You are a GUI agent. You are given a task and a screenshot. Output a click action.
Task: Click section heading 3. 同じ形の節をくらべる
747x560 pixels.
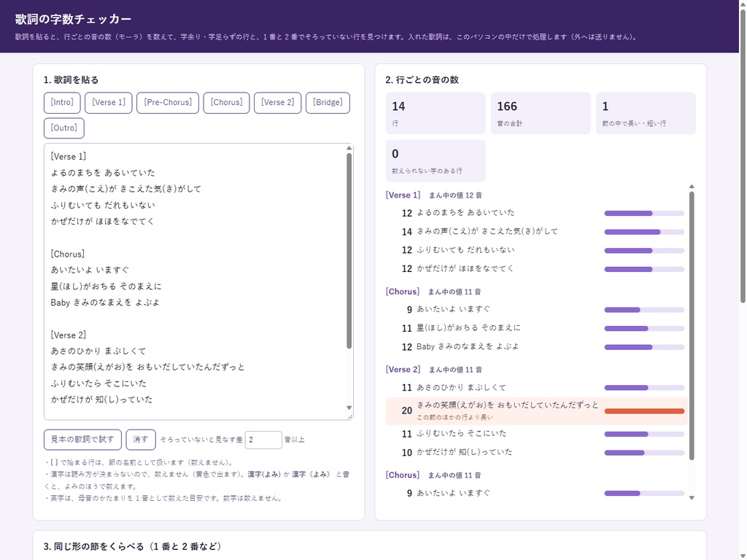click(x=133, y=547)
